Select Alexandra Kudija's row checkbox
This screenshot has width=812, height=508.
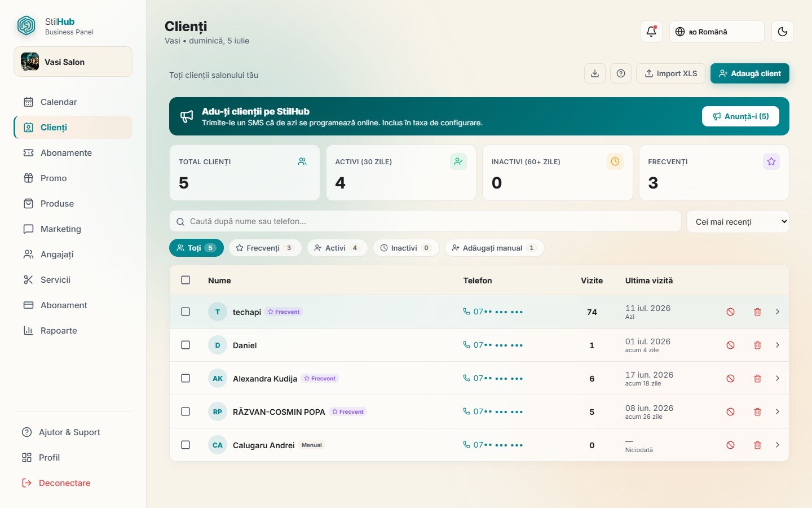[186, 378]
